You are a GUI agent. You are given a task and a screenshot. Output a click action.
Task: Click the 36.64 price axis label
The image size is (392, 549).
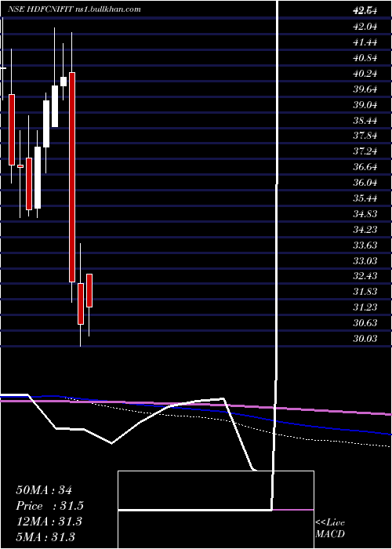click(x=365, y=167)
